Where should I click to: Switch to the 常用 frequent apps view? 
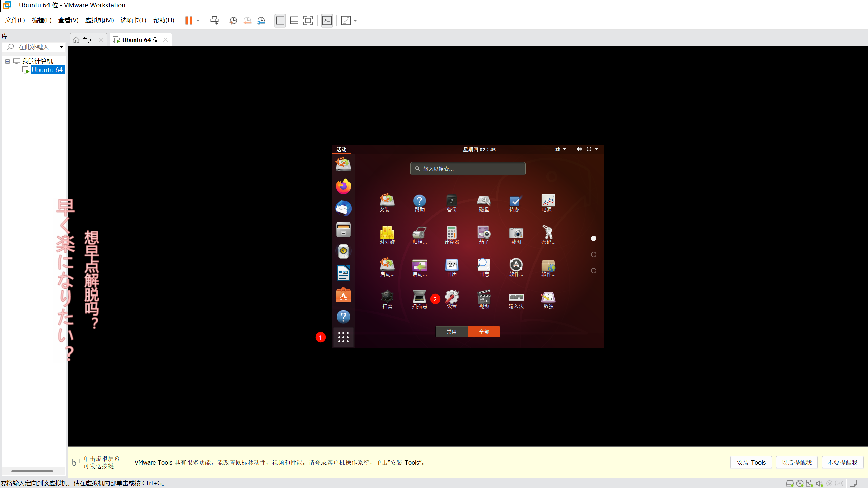[x=451, y=332]
